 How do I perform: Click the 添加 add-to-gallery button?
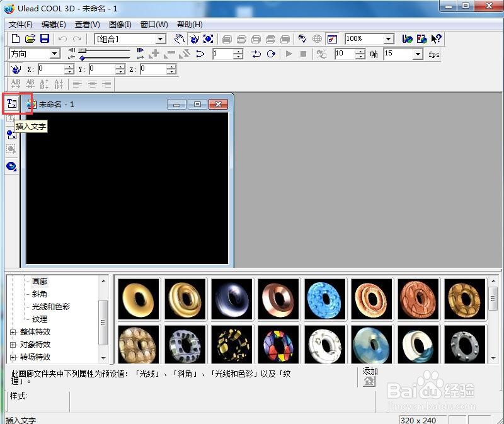369,381
